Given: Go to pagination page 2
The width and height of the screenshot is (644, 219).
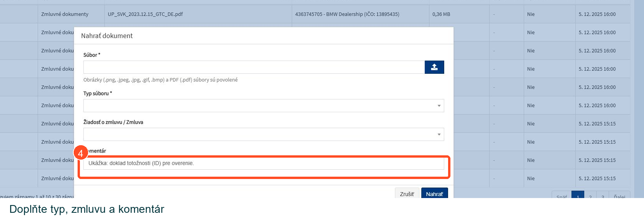Looking at the screenshot, I should point(590,195).
